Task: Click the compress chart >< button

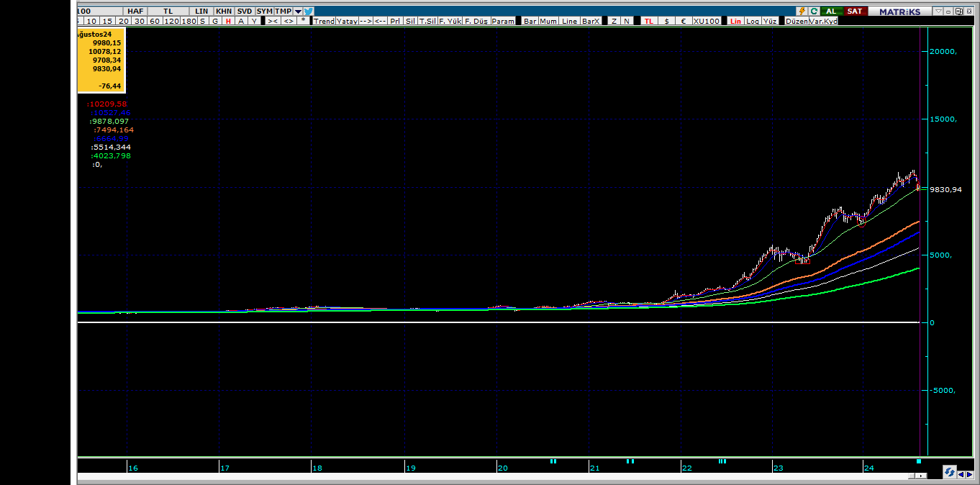Action: 273,21
